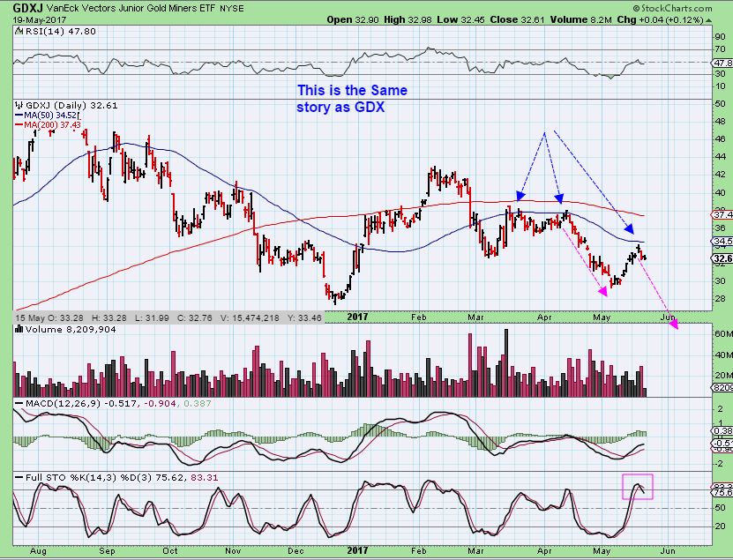
Task: Click the MA(200) 37.43 legend text
Action: [52, 125]
